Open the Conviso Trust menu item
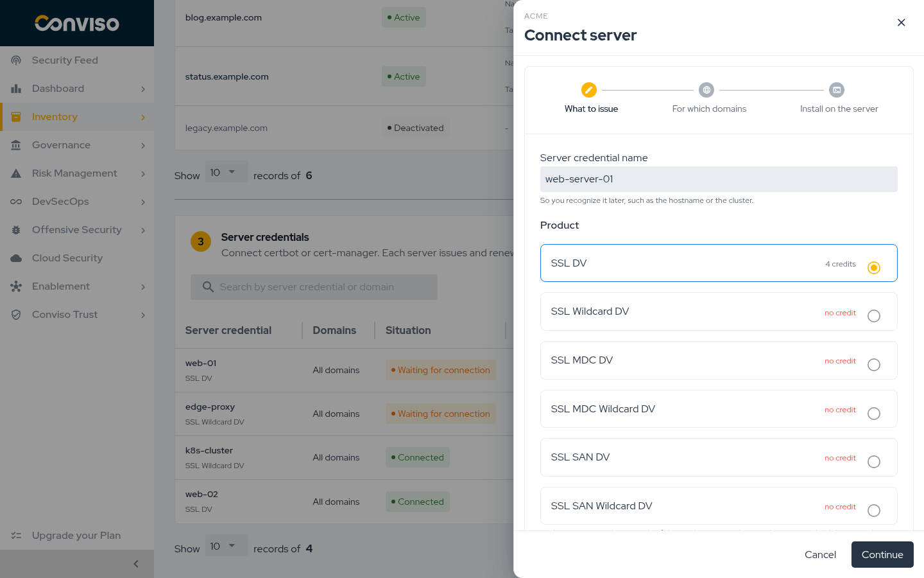 (x=77, y=315)
